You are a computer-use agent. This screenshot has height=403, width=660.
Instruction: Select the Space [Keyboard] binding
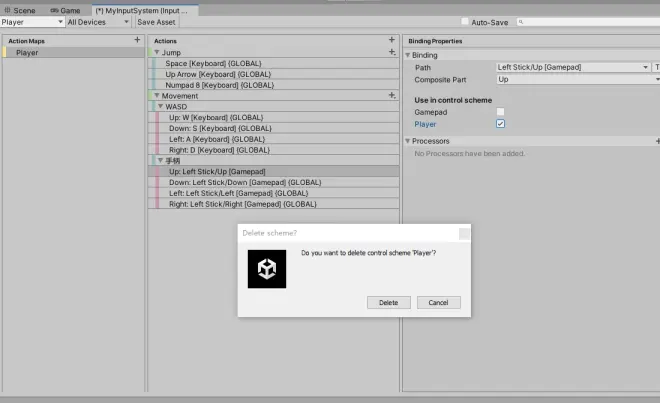point(219,63)
